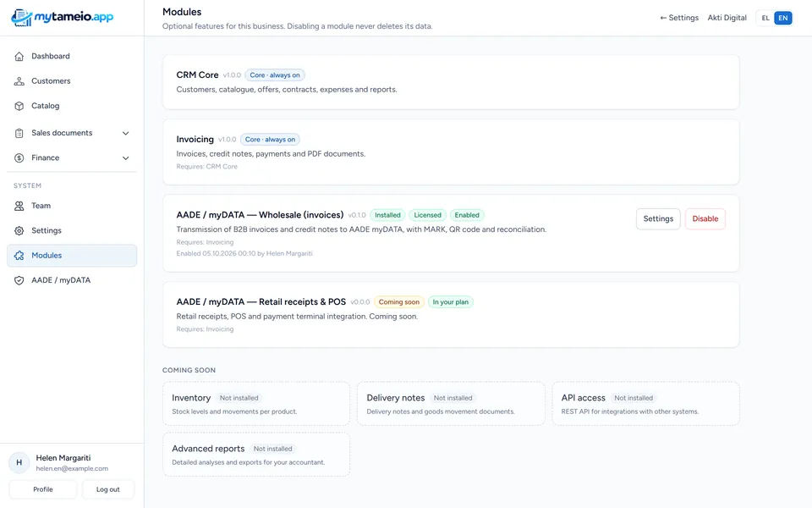Click the AADE / myDATA shield icon

click(19, 280)
